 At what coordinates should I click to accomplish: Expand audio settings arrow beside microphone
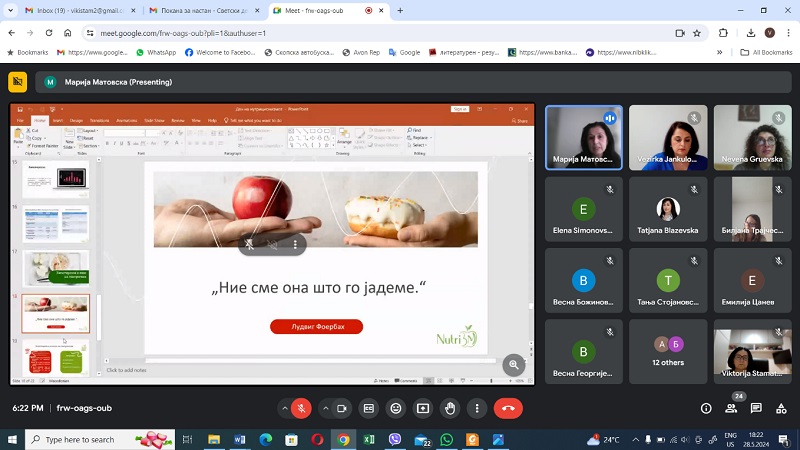tap(286, 408)
